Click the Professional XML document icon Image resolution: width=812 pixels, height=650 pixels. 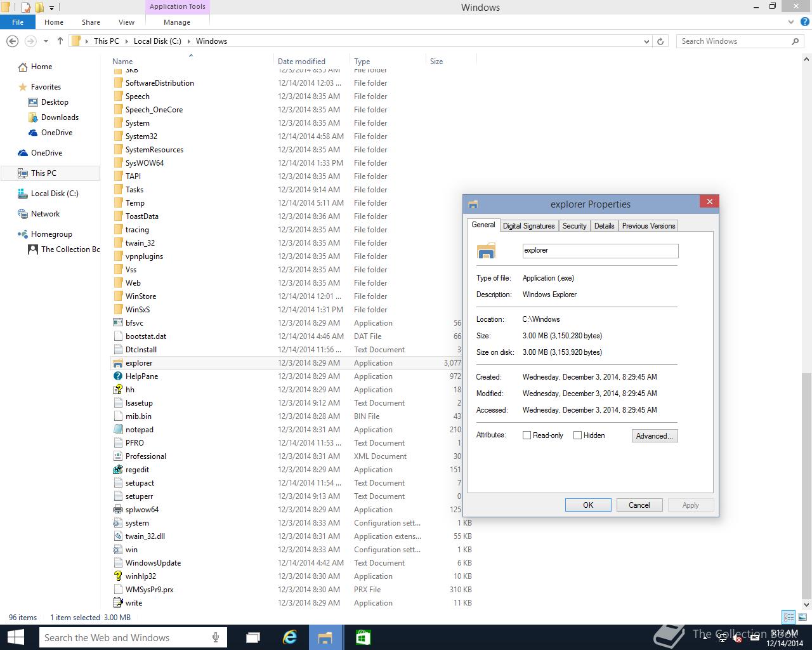117,456
